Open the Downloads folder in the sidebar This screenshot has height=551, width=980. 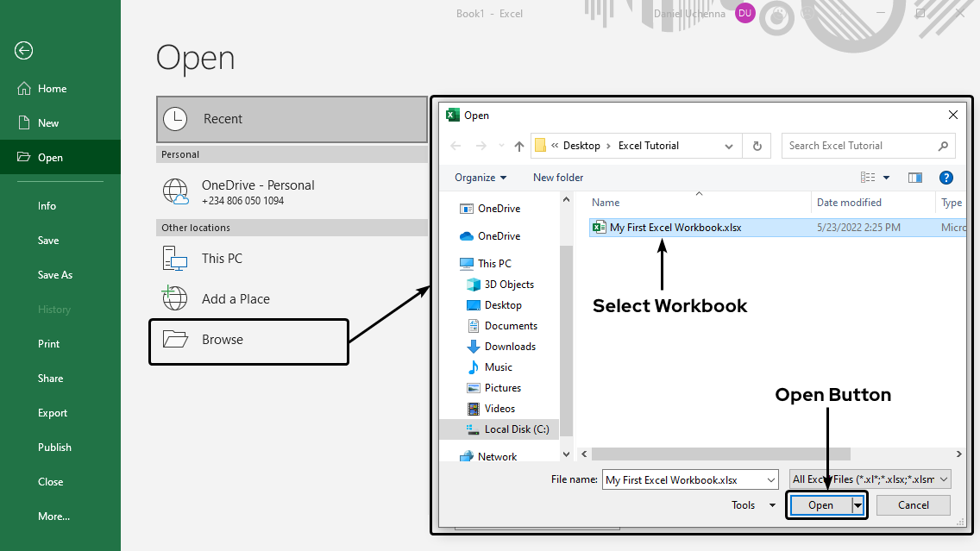point(509,346)
